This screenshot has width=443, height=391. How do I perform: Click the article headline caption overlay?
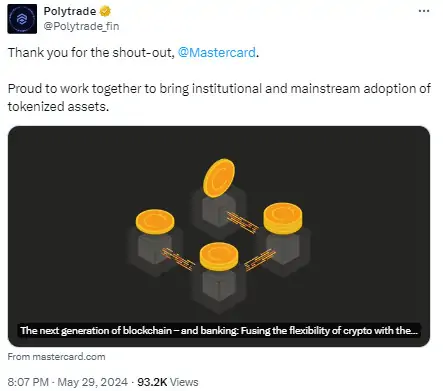pos(219,331)
